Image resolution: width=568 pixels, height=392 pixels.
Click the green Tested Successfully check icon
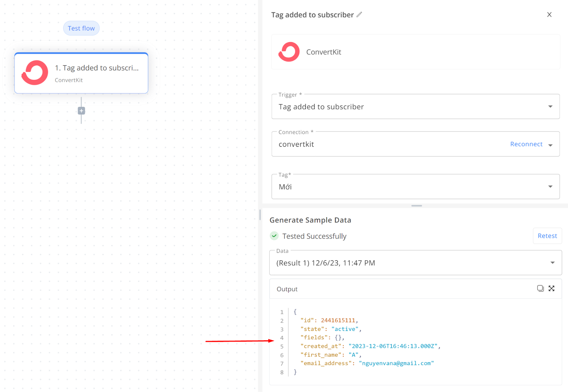[x=274, y=236]
